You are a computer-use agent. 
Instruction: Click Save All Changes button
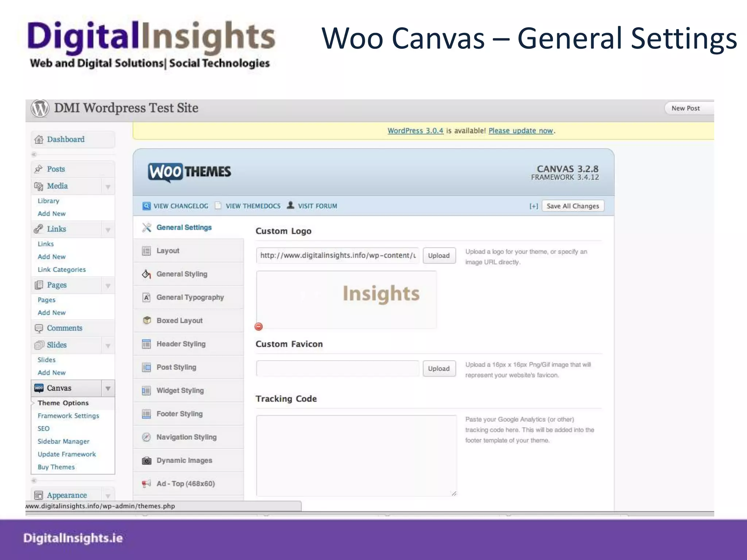573,206
